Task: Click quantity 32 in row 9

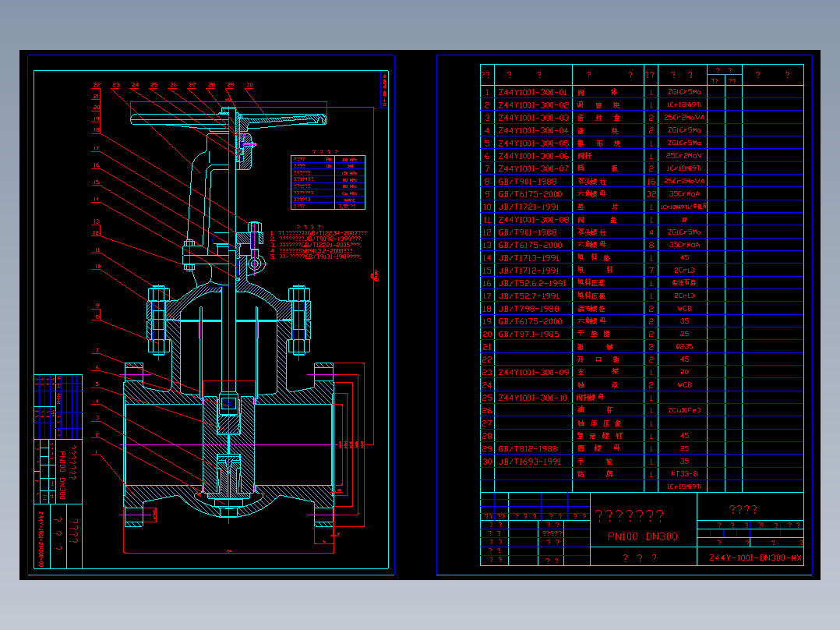Action: click(x=651, y=195)
